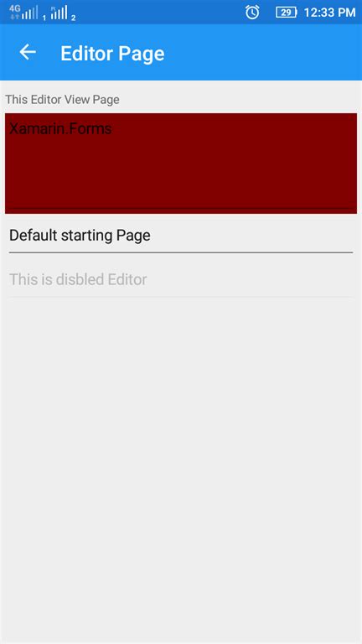362x644 pixels.
Task: Tap the disabled 'This is disbled Editor' field
Action: (181, 280)
